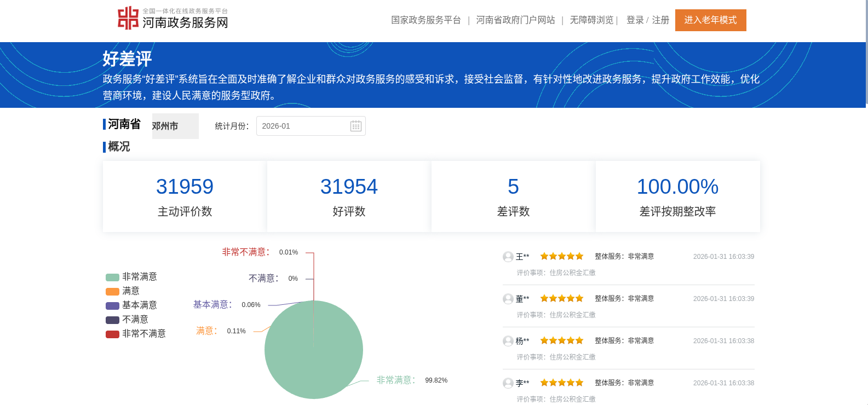Click the 概况 section heading

(119, 147)
